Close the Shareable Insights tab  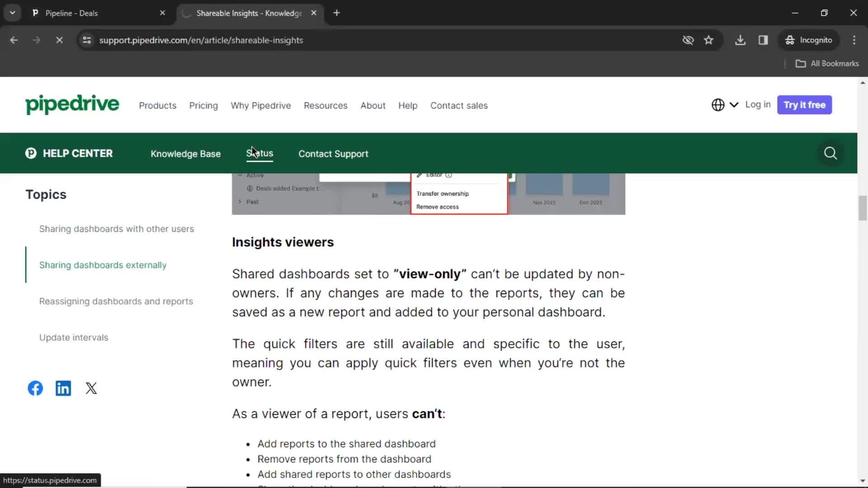coord(314,13)
